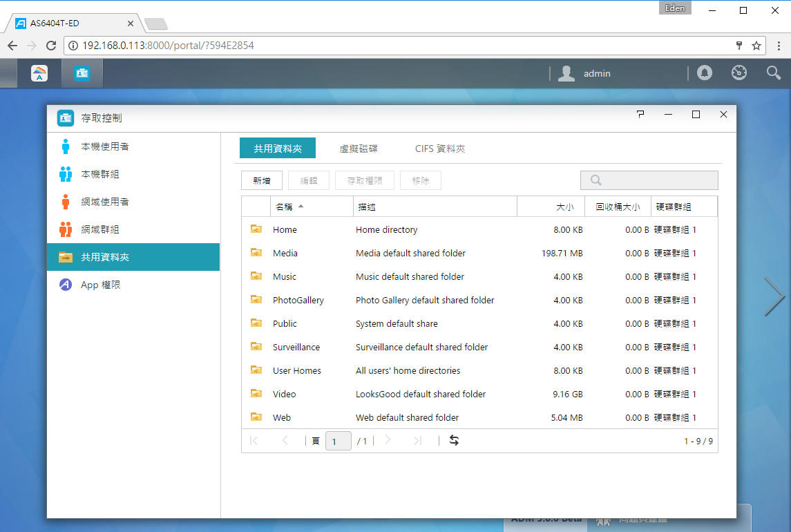Click the 新增 button

pos(262,181)
